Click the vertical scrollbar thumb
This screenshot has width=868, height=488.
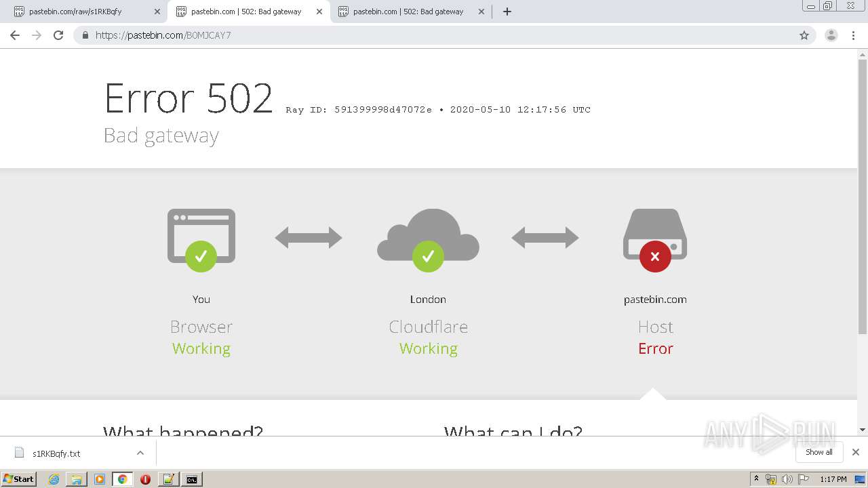pyautogui.click(x=863, y=197)
